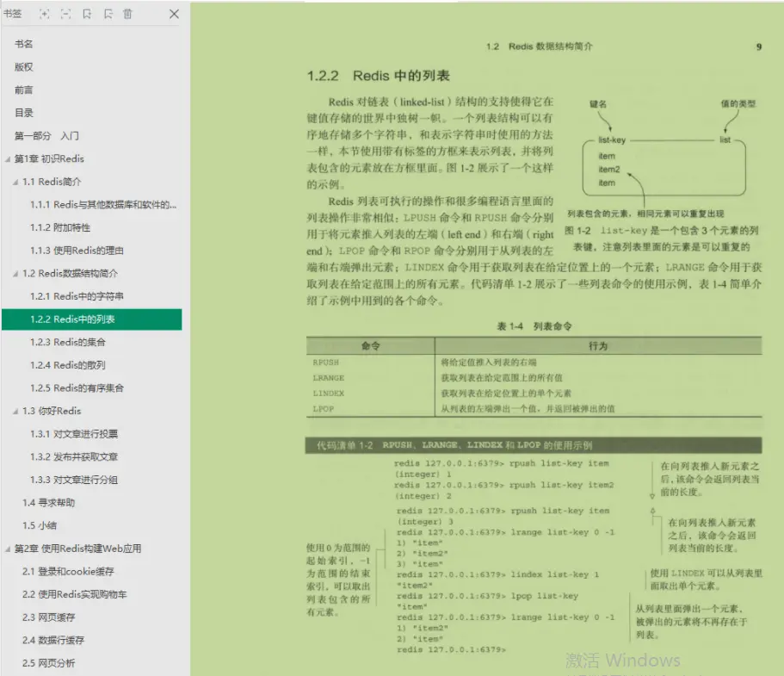Go to 1.3.3 对文章进行分组
784x676 pixels.
(73, 480)
